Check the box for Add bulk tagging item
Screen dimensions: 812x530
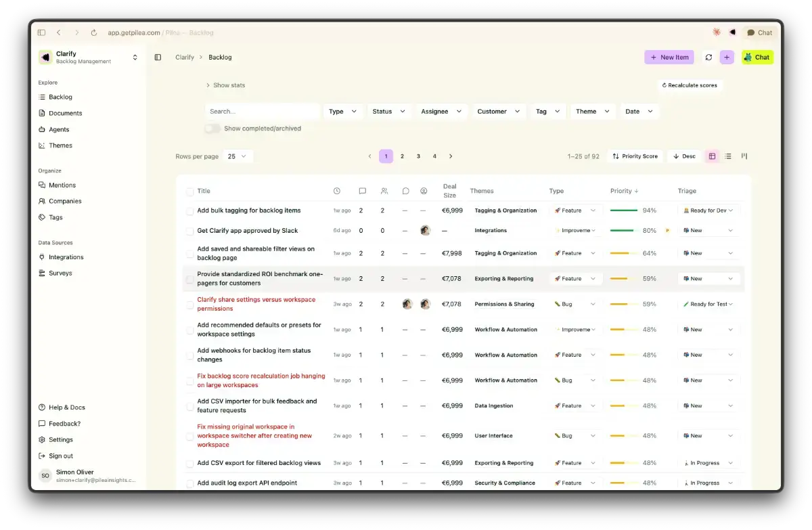click(190, 211)
